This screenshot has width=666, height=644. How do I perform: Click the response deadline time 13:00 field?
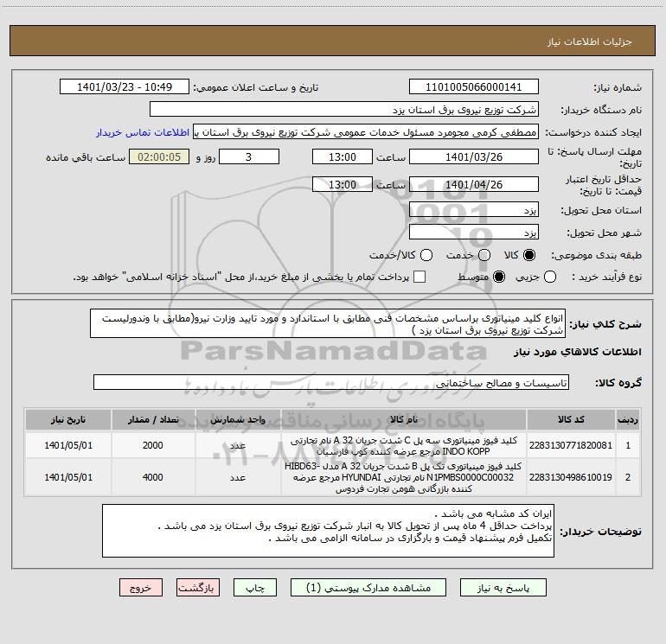[343, 157]
